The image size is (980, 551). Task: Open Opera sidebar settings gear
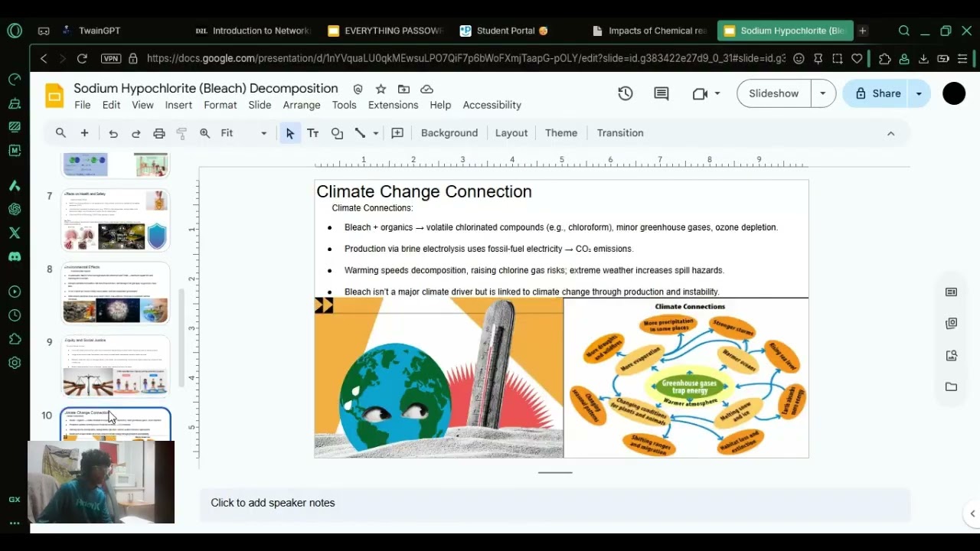15,363
